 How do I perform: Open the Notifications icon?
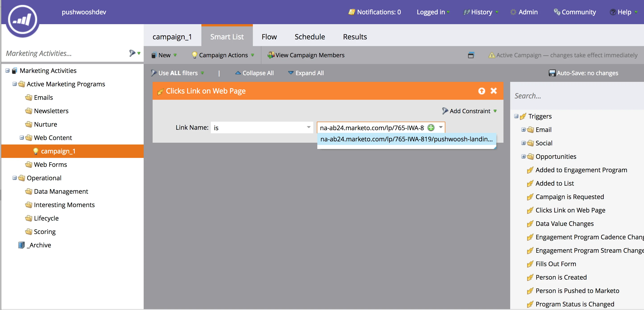(352, 12)
